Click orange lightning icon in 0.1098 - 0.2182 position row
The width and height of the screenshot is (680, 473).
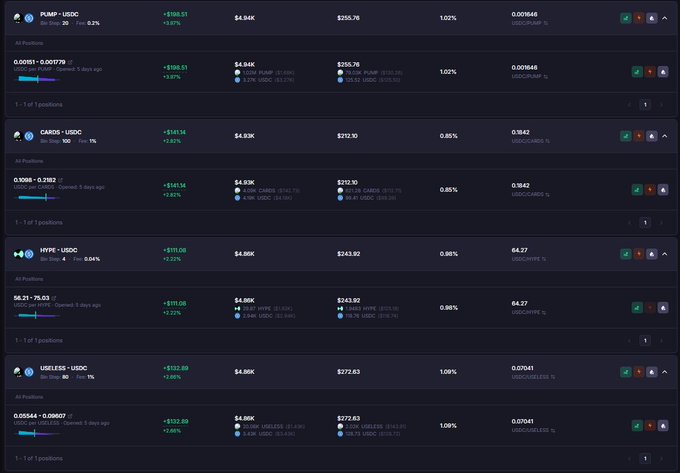pyautogui.click(x=650, y=190)
